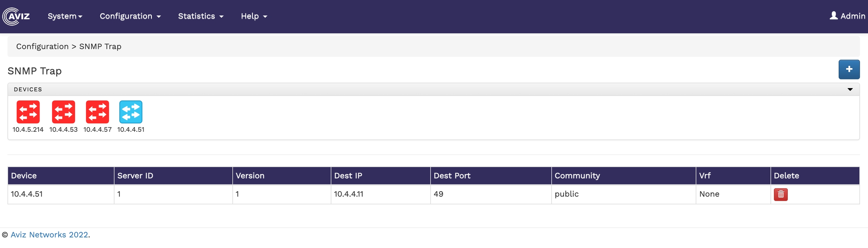The image size is (868, 248).
Task: Click the Aviz logo icon
Action: click(x=16, y=16)
